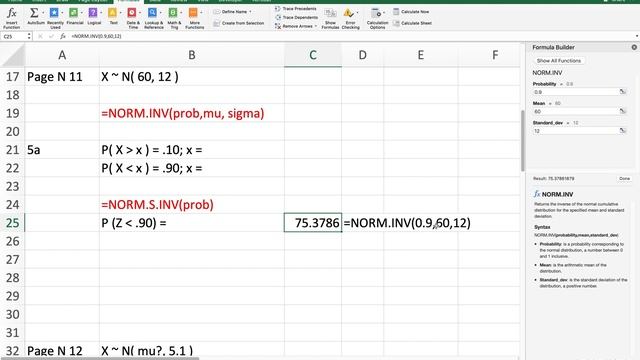Open Lookup & Reference functions menu
Screen dimensions: 640x360
(x=153, y=18)
